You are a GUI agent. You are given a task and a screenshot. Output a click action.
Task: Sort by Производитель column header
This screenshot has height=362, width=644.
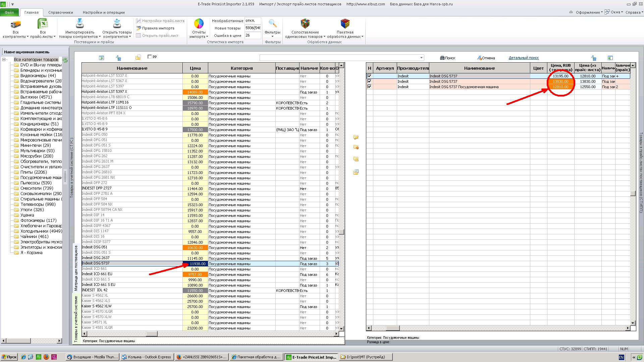(413, 68)
